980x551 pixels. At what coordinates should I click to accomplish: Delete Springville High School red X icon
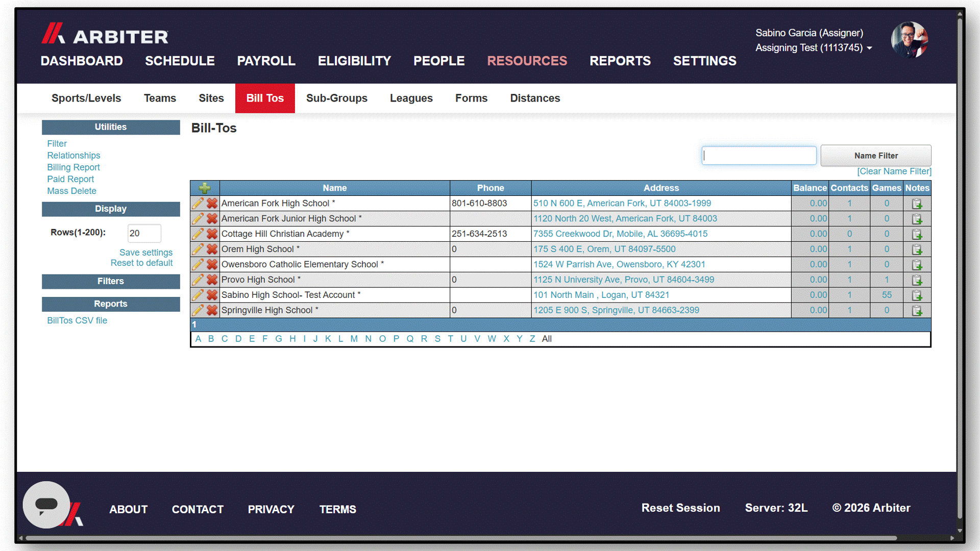(212, 311)
